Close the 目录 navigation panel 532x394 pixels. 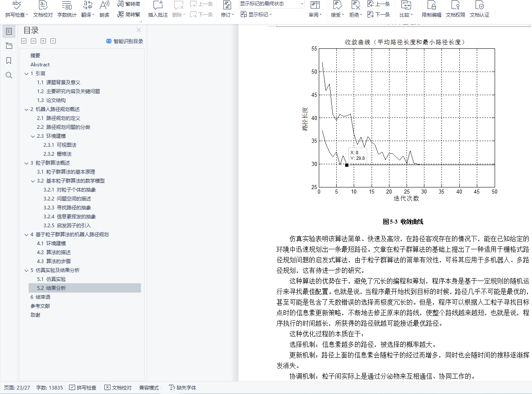coord(138,30)
